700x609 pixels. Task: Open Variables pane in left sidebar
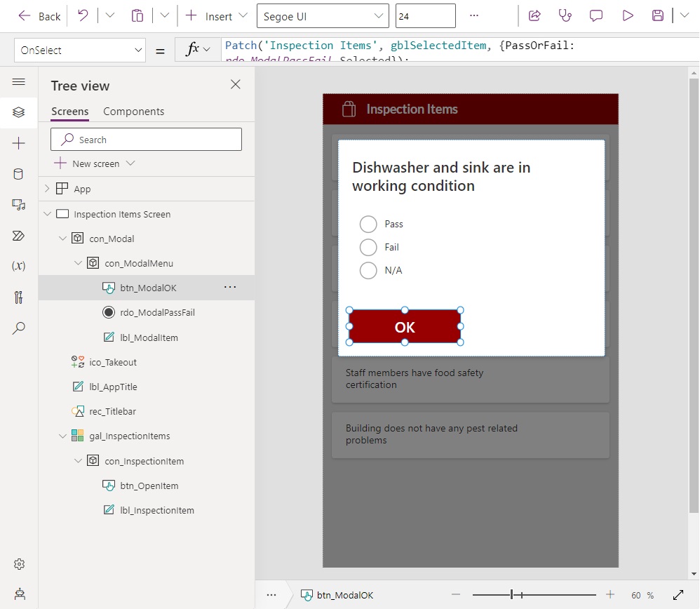pos(18,266)
